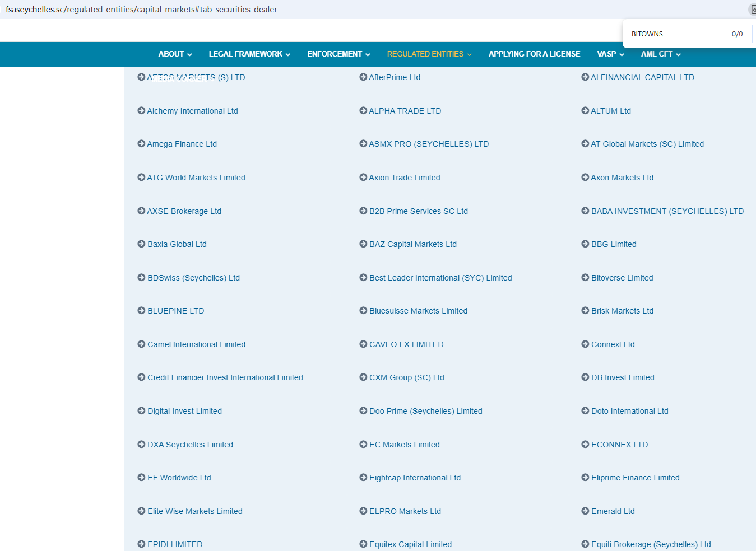Click the arrow bullet next to BBG Limited
The height and width of the screenshot is (551, 756).
(585, 244)
